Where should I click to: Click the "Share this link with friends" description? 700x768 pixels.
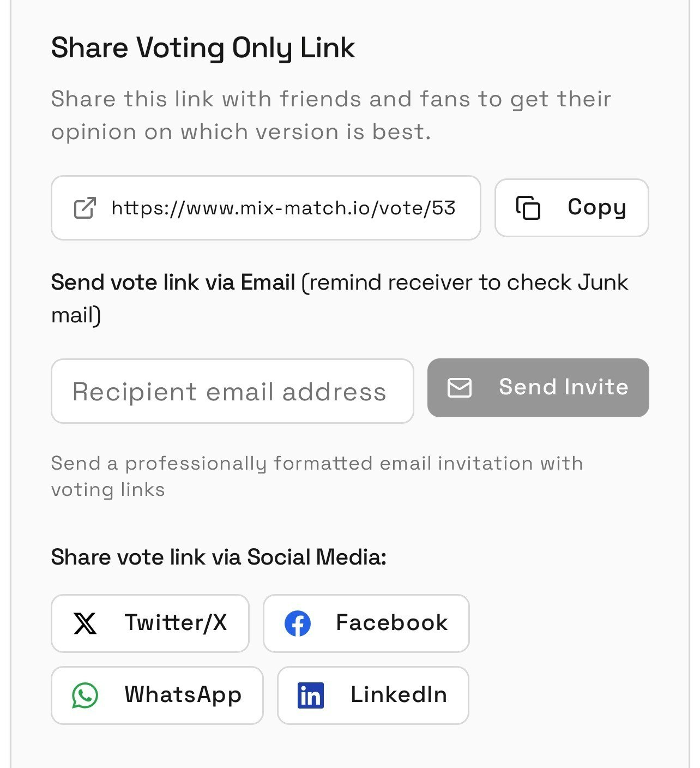coord(331,99)
